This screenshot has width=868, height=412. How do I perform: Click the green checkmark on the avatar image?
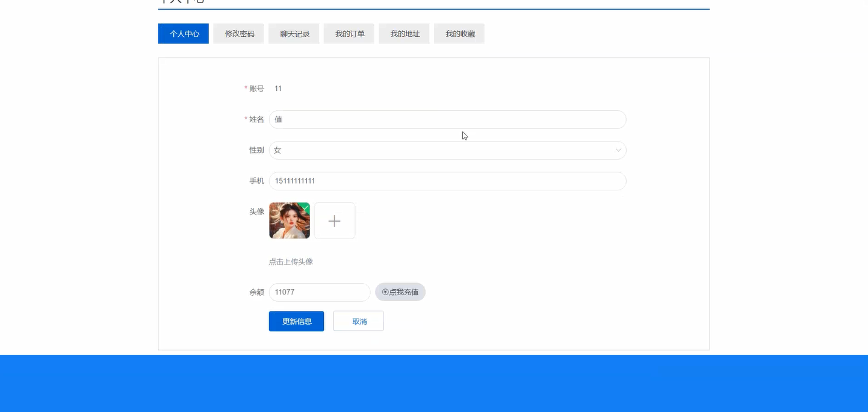tap(305, 208)
